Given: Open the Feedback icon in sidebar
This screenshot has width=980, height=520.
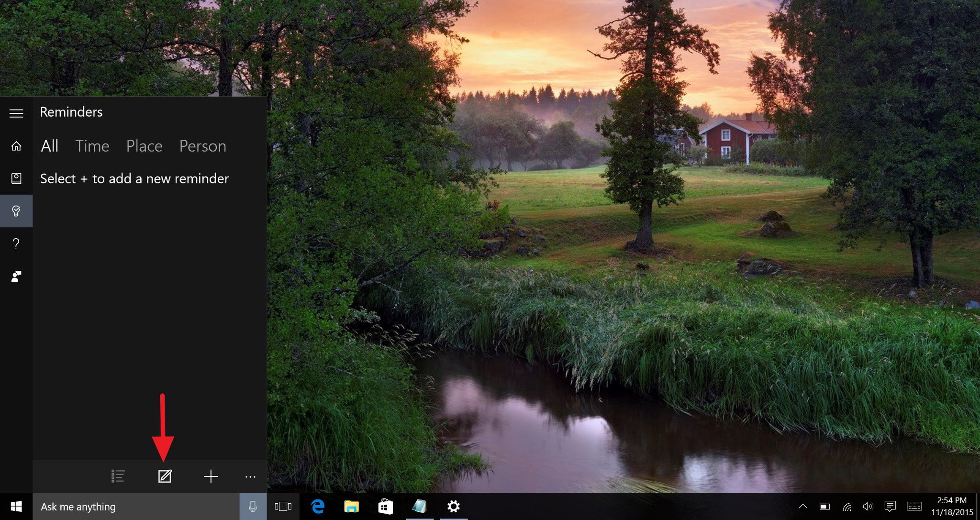Looking at the screenshot, I should [16, 276].
